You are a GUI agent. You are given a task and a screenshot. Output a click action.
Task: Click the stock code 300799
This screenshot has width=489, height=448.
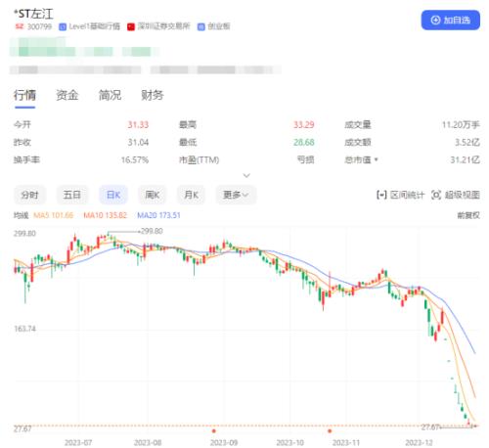(x=39, y=26)
